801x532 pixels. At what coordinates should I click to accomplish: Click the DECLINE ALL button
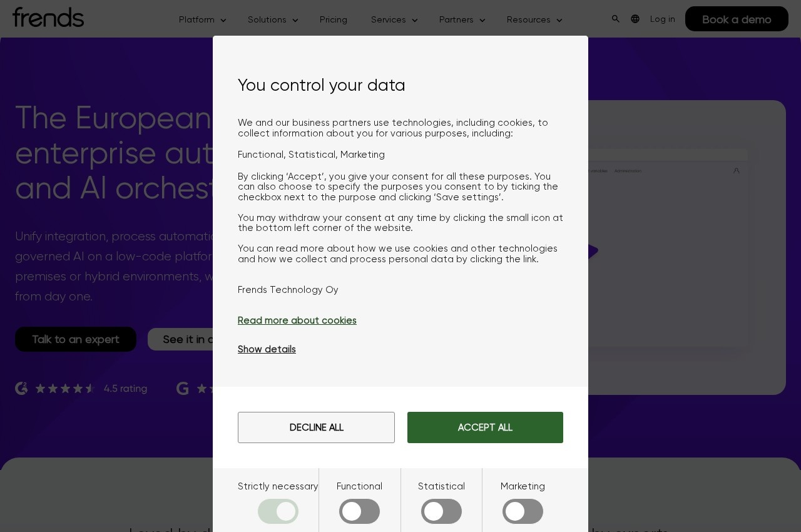[x=316, y=427]
